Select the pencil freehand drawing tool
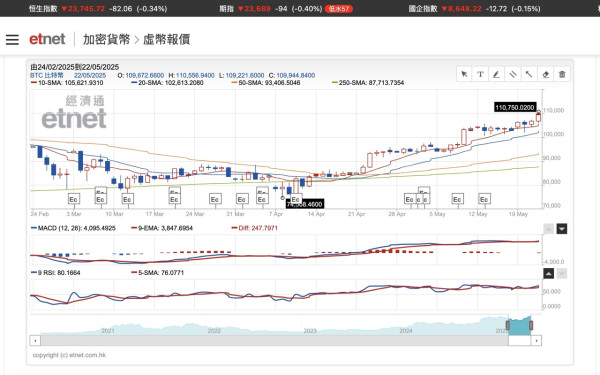 pyautogui.click(x=496, y=74)
